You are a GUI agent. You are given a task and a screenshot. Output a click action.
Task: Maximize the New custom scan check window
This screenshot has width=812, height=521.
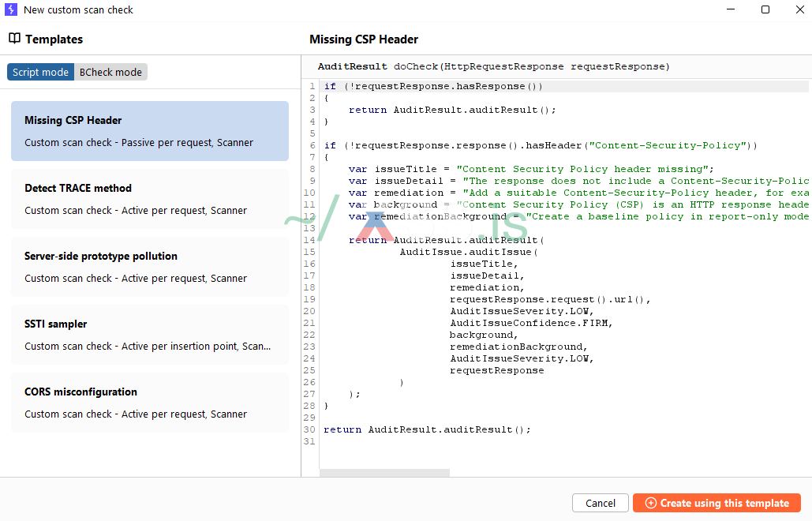tap(765, 9)
